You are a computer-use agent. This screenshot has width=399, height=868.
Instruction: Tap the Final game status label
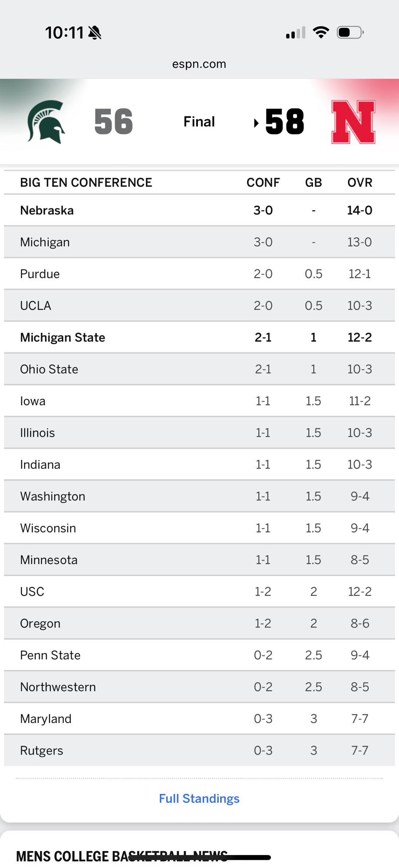(x=199, y=122)
